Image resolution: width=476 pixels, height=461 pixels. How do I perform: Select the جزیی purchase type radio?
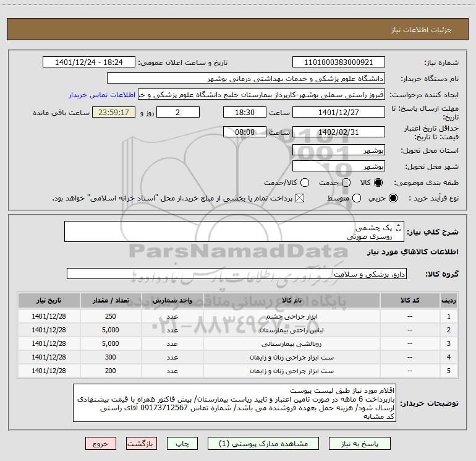[x=393, y=198]
